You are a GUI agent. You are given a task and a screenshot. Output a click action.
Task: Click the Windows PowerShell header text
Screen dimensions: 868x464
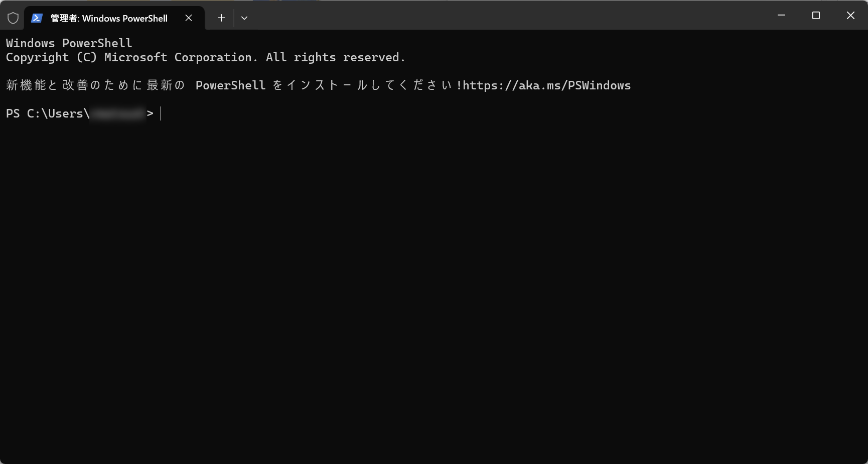pyautogui.click(x=69, y=43)
